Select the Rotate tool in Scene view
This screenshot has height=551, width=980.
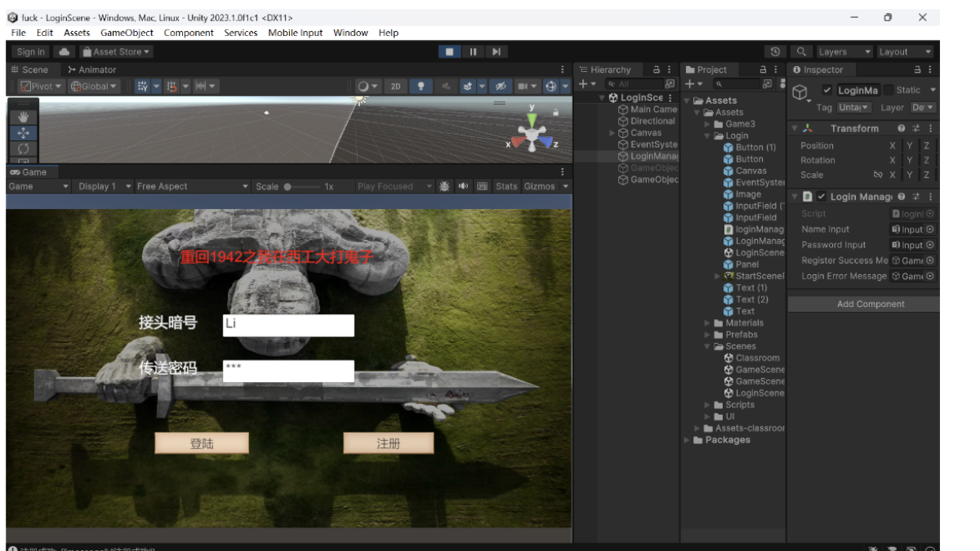pyautogui.click(x=23, y=148)
